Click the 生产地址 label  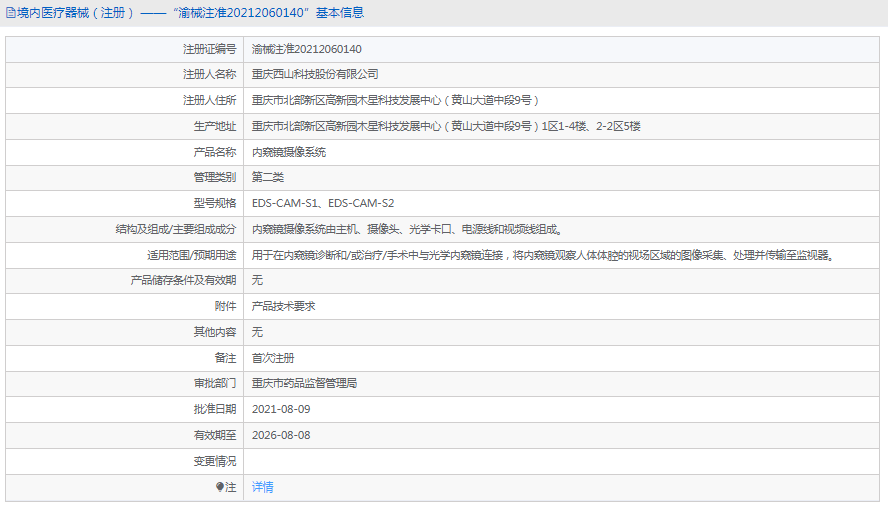(215, 126)
